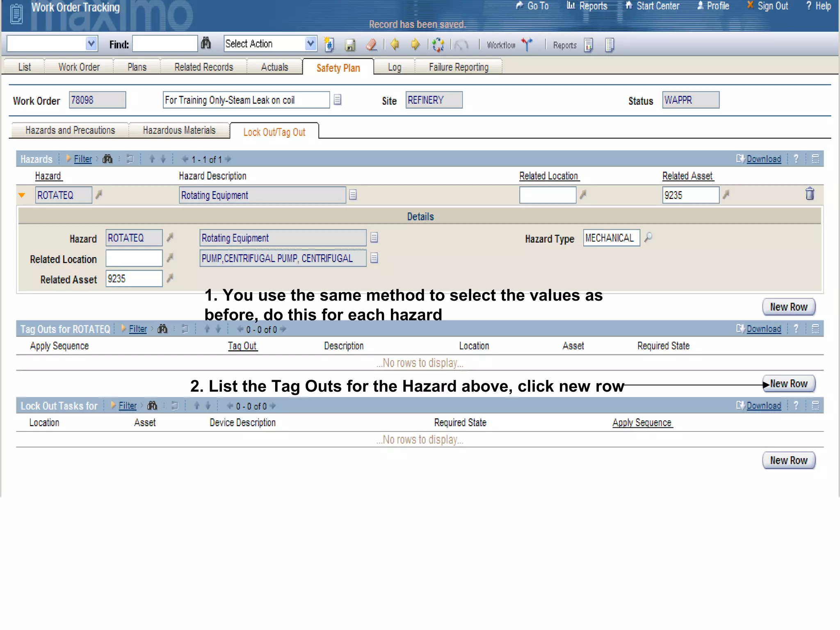Click New Row under the Tag Outs table
Screen dimensions: 840x630
[x=788, y=384]
